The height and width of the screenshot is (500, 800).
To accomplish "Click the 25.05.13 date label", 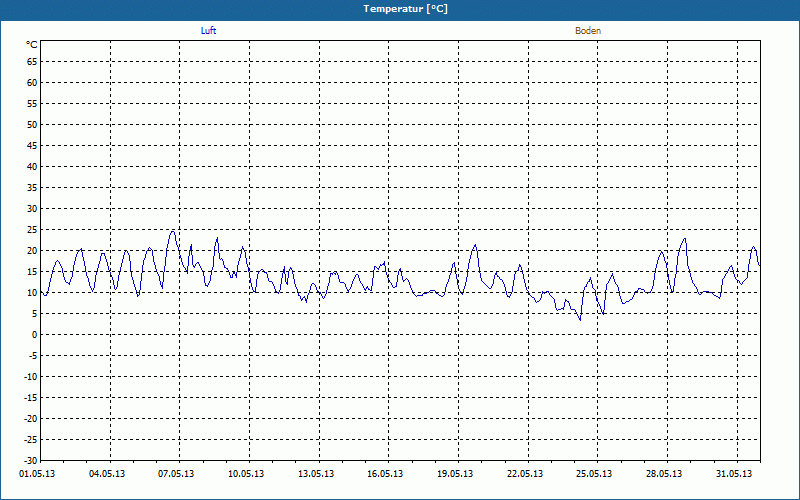I will pos(594,474).
